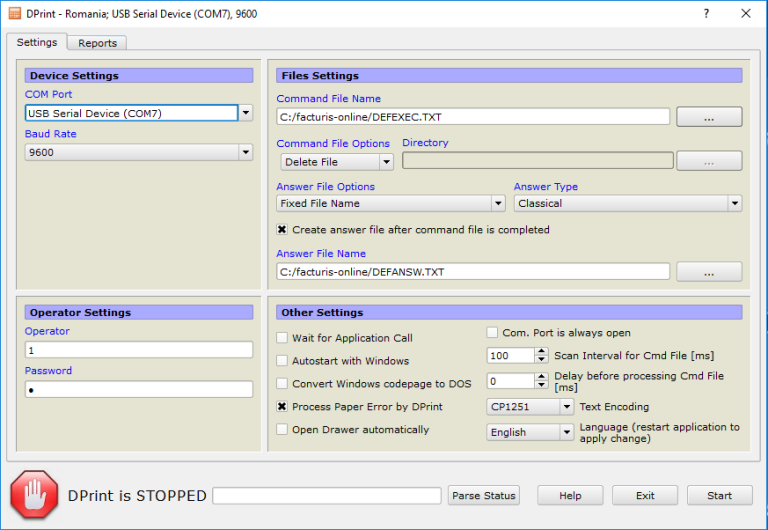The height and width of the screenshot is (530, 768).
Task: Decrease the Scan Interval for Cmd File value
Action: (x=541, y=360)
